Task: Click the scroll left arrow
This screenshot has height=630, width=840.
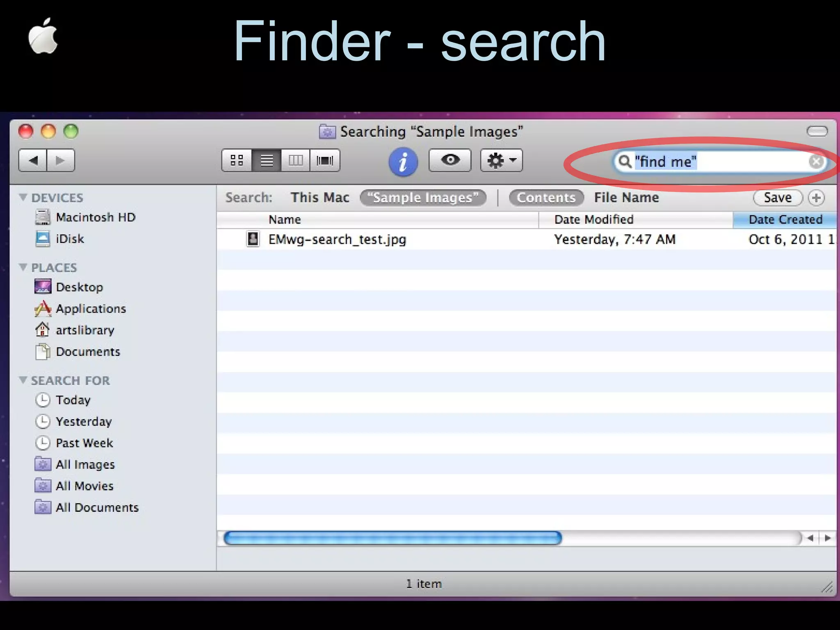Action: click(x=810, y=538)
